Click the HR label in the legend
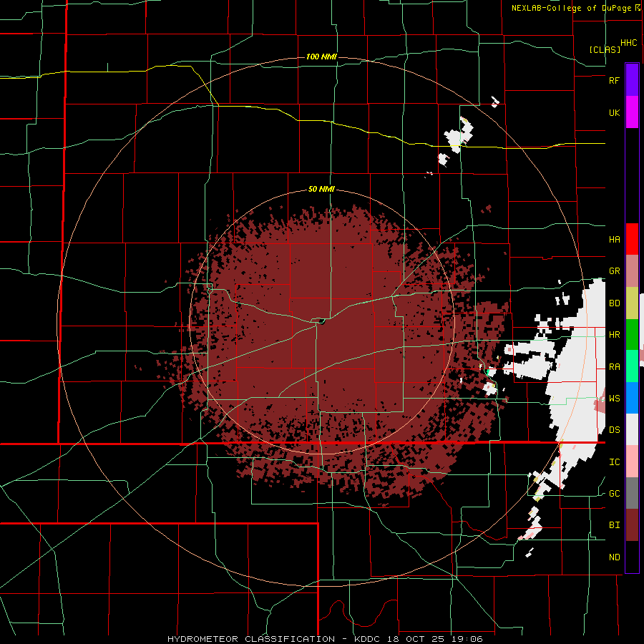 (x=614, y=335)
